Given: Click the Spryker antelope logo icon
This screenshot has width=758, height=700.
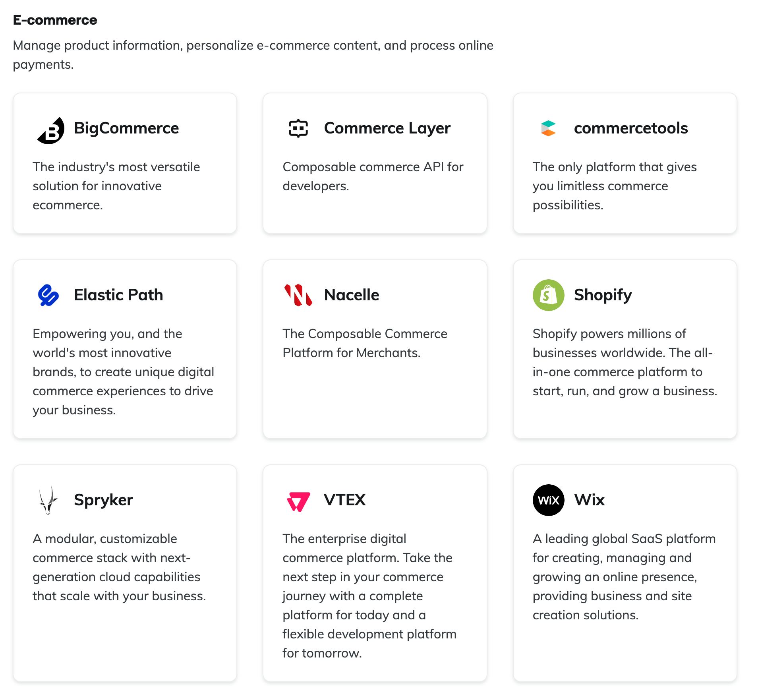Looking at the screenshot, I should click(x=48, y=500).
